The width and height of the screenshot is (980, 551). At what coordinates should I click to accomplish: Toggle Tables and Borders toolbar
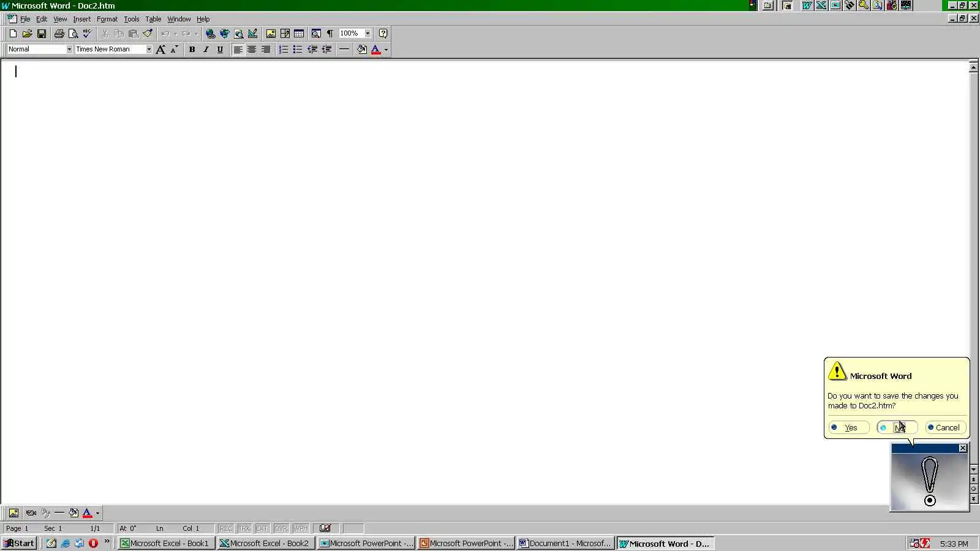(x=285, y=34)
